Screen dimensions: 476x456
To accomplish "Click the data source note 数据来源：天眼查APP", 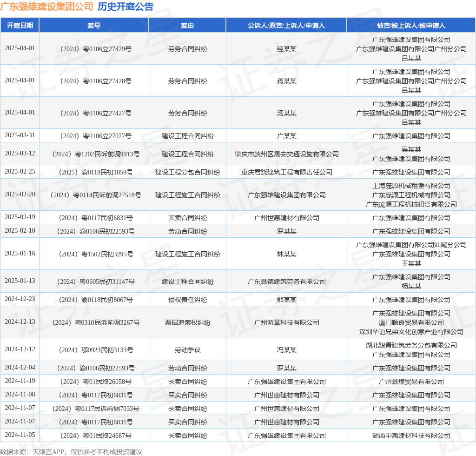I will click(x=32, y=452).
